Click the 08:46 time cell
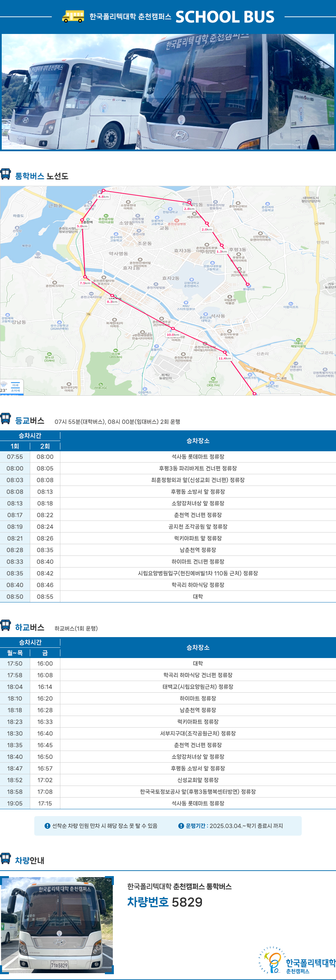336x980 pixels. [45, 585]
